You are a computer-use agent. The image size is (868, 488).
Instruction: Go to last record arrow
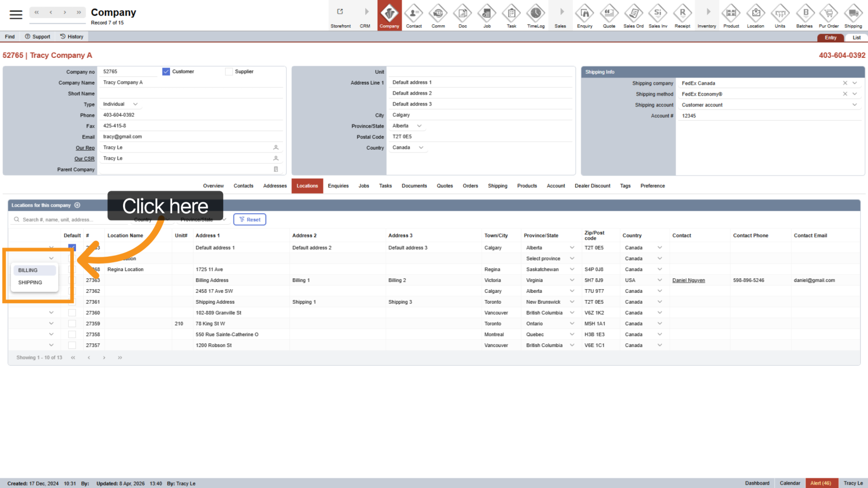coord(79,12)
